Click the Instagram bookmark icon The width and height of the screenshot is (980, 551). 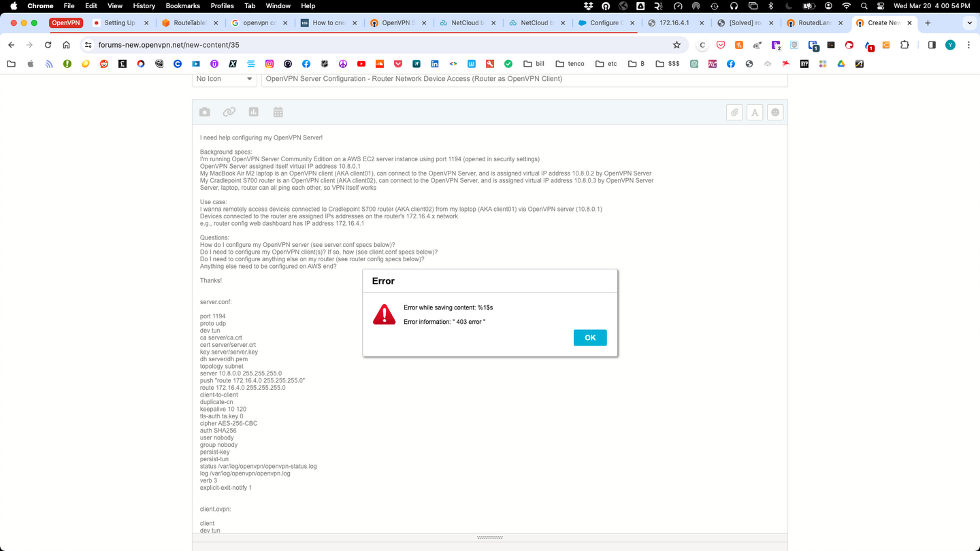tap(269, 64)
